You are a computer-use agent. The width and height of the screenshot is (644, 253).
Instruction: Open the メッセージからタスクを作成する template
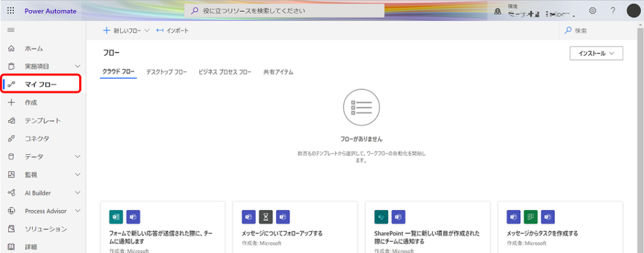(x=542, y=233)
